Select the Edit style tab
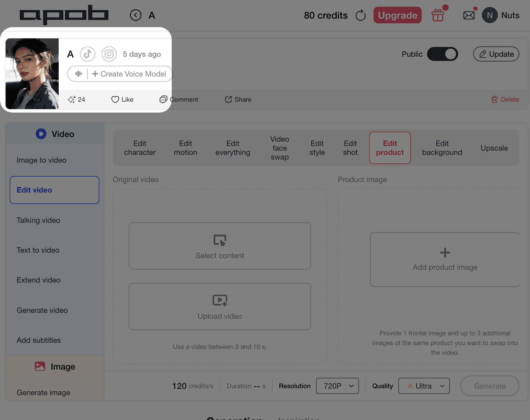 click(317, 148)
